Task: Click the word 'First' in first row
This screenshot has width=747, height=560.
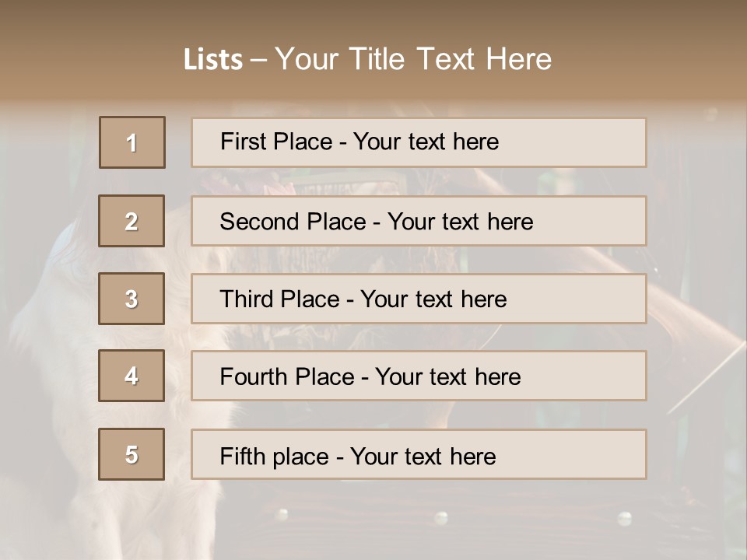Action: click(242, 142)
